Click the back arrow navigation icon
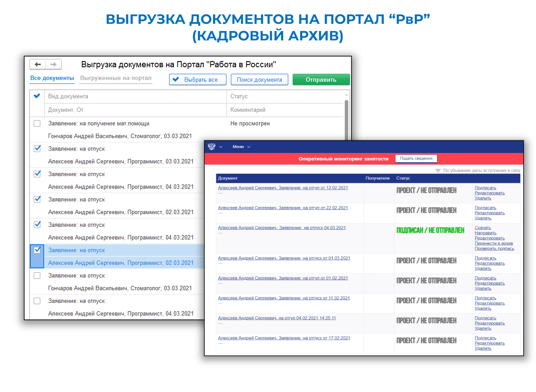This screenshot has height=392, width=536. point(38,64)
